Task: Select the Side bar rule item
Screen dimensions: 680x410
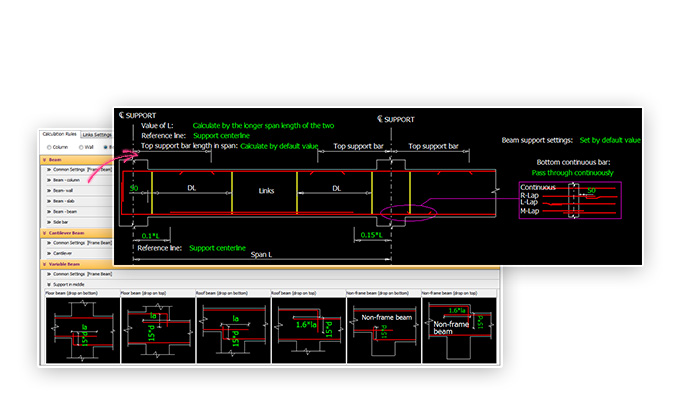Action: [x=62, y=222]
